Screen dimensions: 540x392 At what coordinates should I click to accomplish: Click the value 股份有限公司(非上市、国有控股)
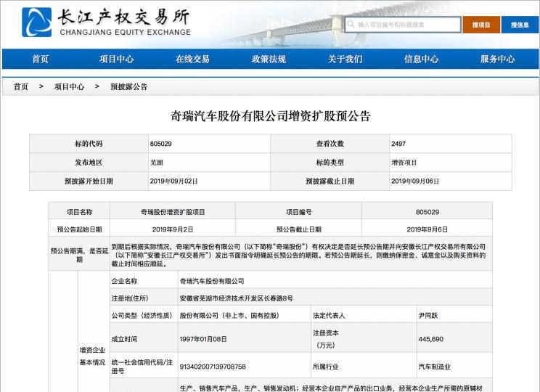pyautogui.click(x=229, y=315)
